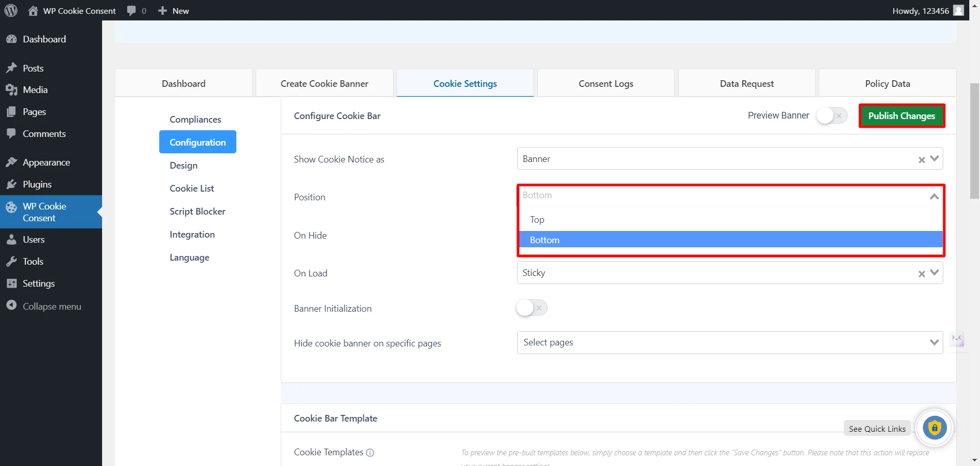980x466 pixels.
Task: Click the Collapse menu arrow icon
Action: point(11,306)
